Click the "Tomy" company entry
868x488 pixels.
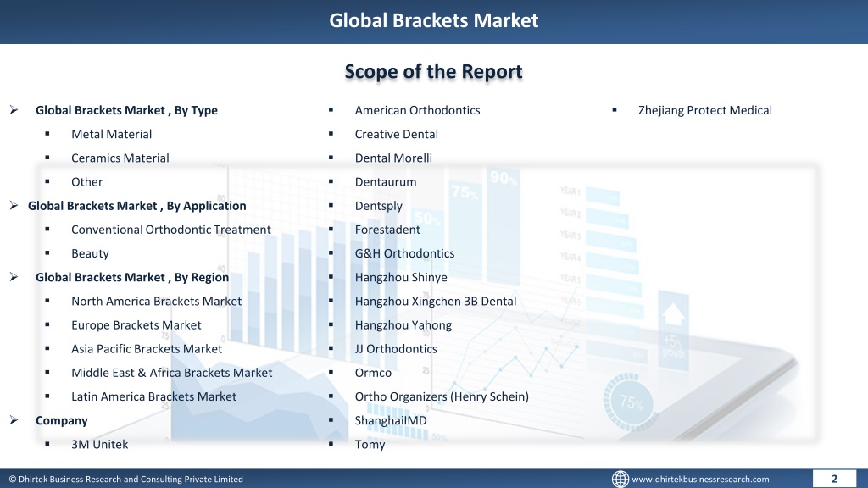coord(370,444)
